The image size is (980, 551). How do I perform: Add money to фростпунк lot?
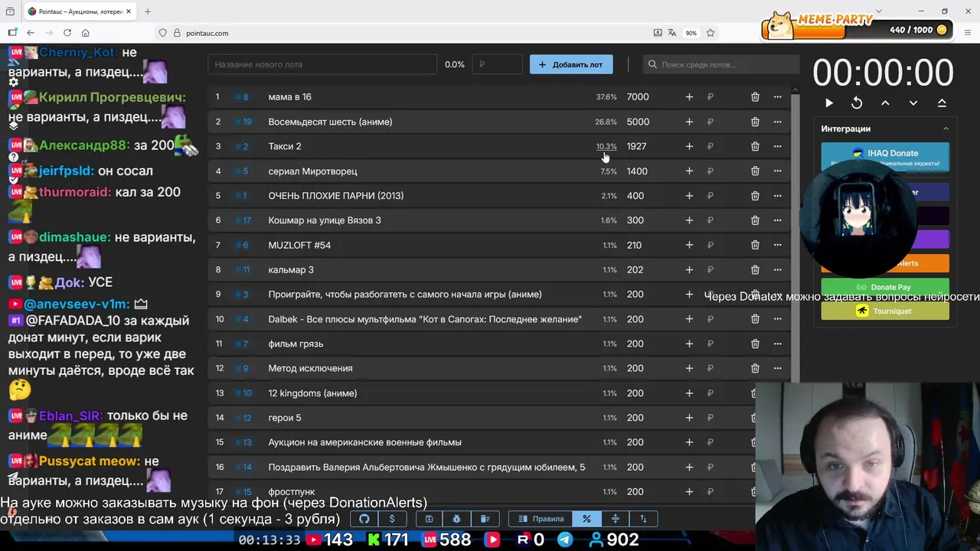coord(689,491)
